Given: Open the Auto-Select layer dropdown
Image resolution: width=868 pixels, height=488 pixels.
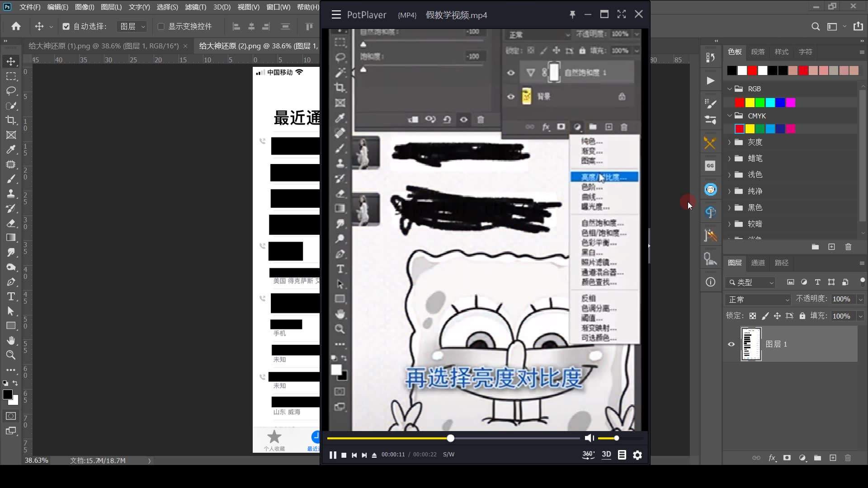Looking at the screenshot, I should click(132, 26).
